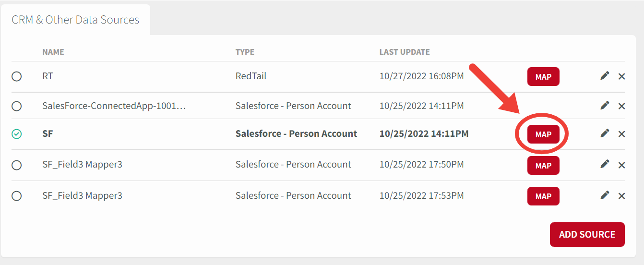
Task: Click the NAME column header
Action: 53,52
